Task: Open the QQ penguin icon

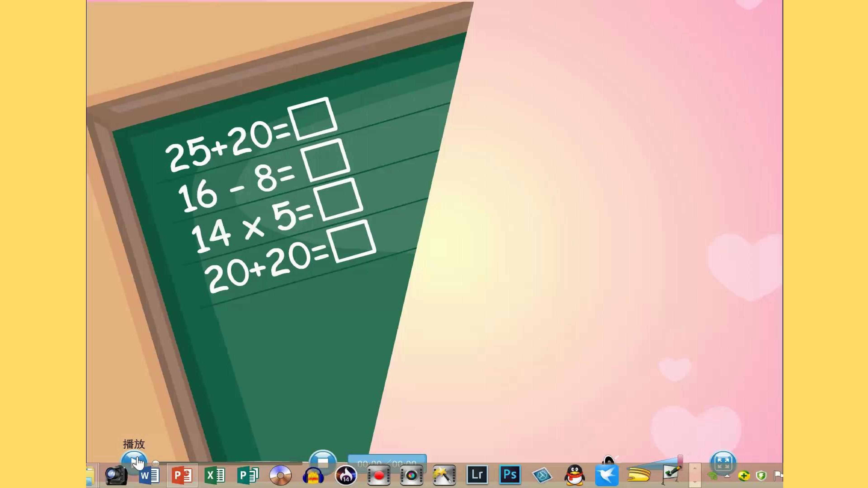Action: point(575,475)
